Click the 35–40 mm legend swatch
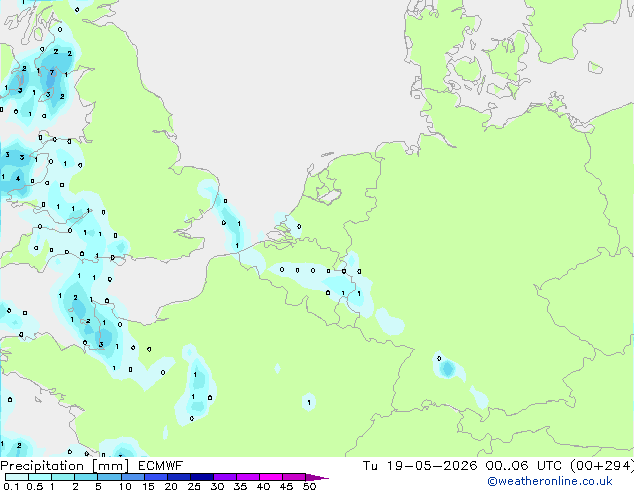Image resolution: width=634 pixels, height=490 pixels. (x=248, y=477)
